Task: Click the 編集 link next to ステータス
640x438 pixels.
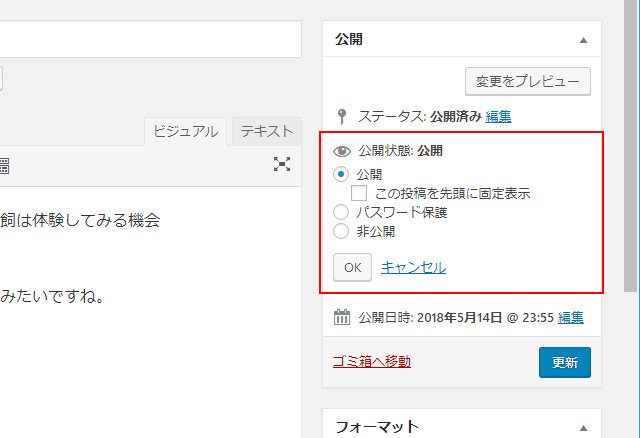Action: (x=498, y=117)
